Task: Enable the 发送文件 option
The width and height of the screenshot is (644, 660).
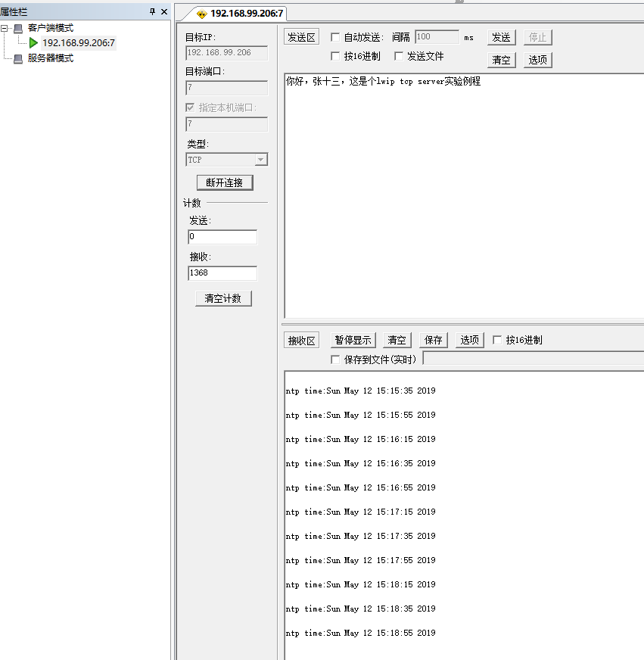Action: click(398, 56)
